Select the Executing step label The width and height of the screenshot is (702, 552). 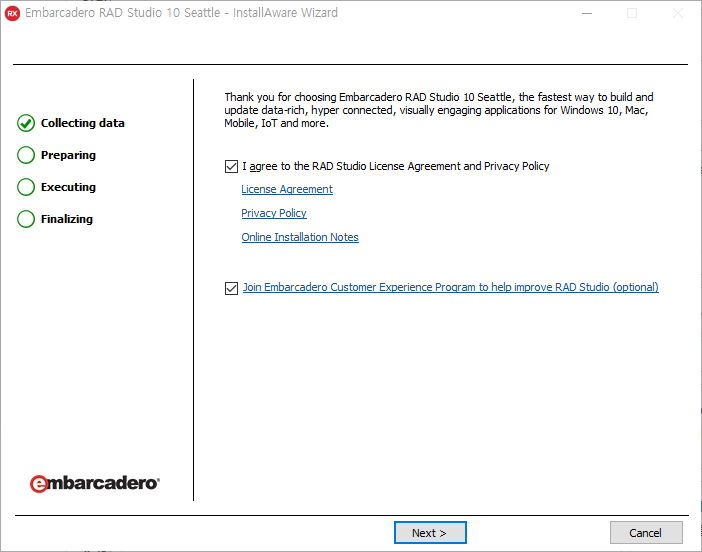pyautogui.click(x=68, y=187)
